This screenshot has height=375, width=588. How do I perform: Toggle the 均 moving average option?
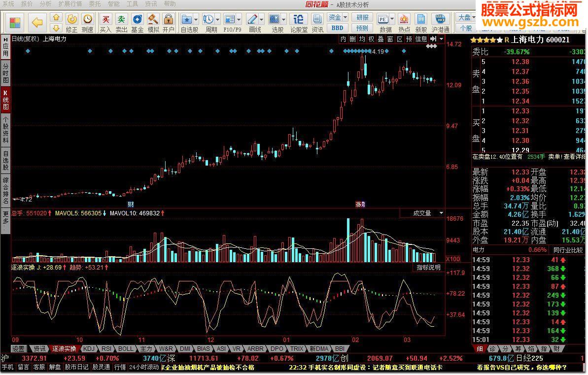362,38
